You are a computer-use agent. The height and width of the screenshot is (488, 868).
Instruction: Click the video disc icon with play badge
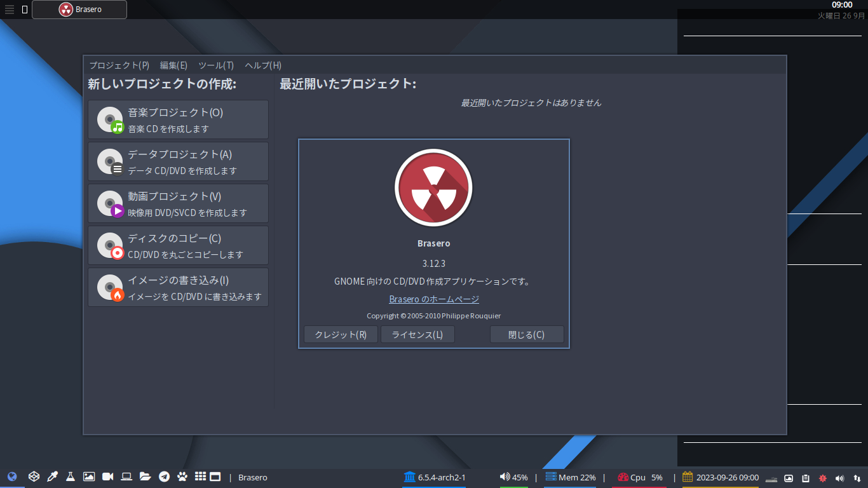[110, 203]
